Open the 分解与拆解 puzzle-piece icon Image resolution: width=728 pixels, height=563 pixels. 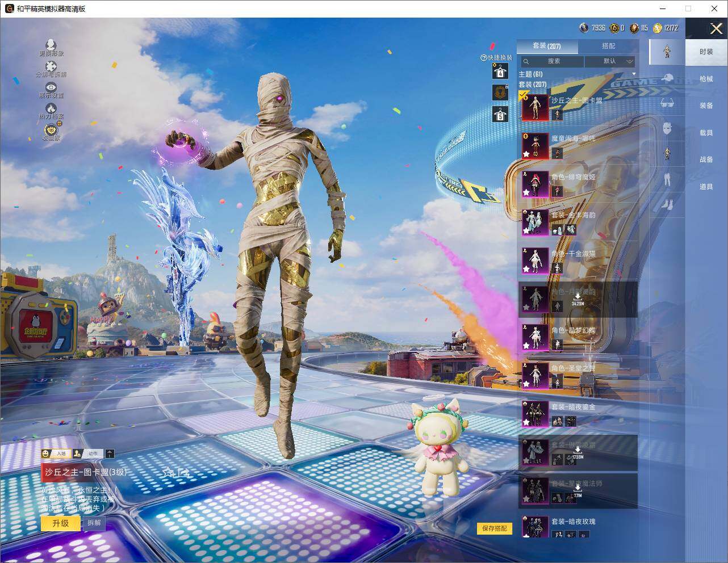click(x=51, y=66)
